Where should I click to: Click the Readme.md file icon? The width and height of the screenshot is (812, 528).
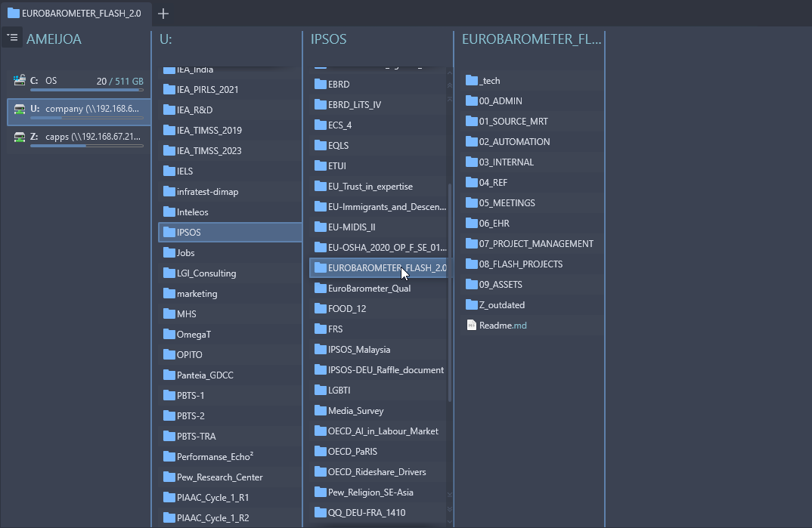tap(471, 326)
